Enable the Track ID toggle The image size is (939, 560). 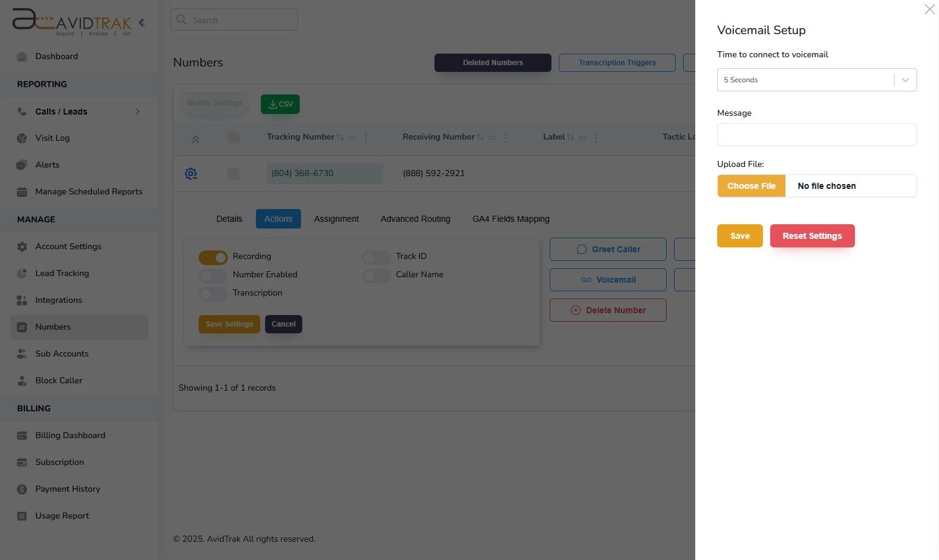click(375, 257)
